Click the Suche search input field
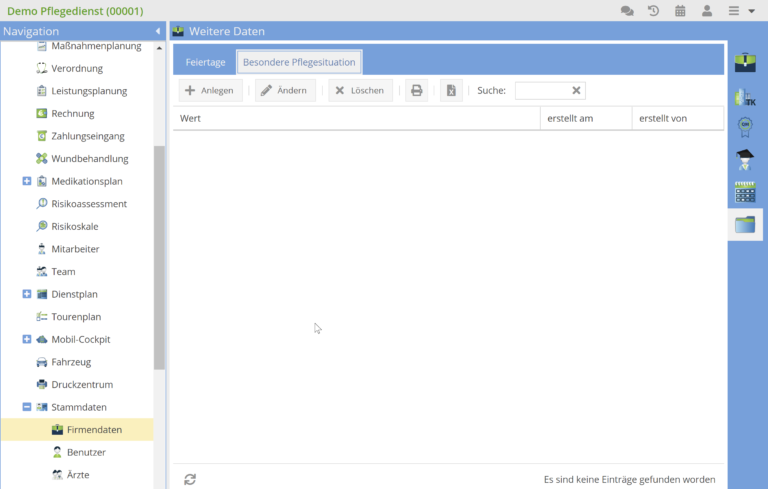The image size is (768, 489). click(x=542, y=91)
